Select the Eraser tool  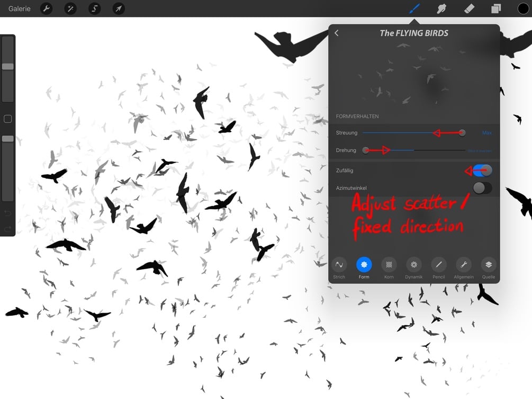(469, 8)
